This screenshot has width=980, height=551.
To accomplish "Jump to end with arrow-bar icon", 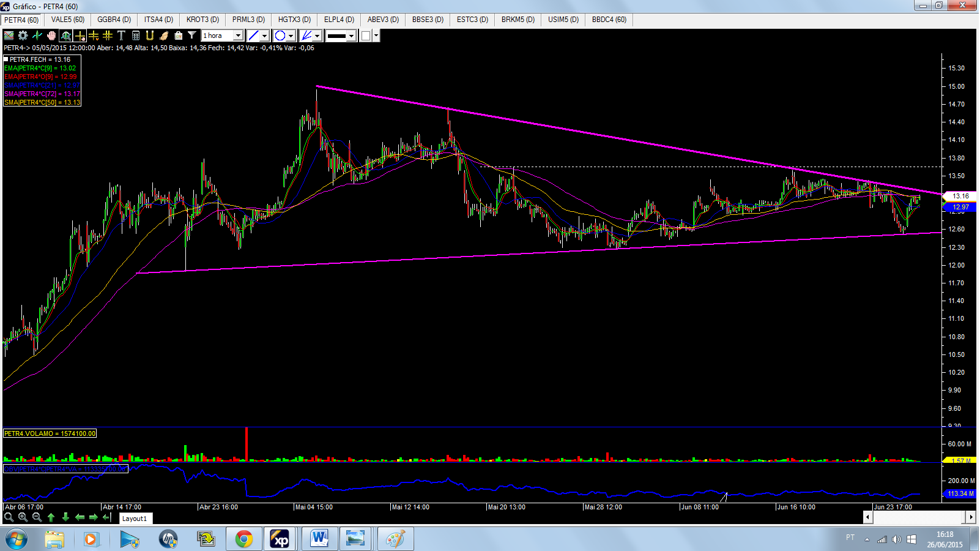I will tap(107, 517).
